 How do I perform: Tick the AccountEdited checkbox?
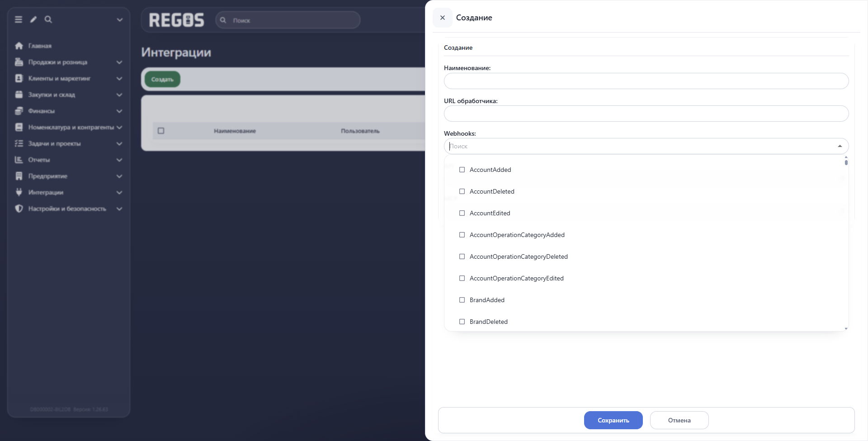point(462,213)
